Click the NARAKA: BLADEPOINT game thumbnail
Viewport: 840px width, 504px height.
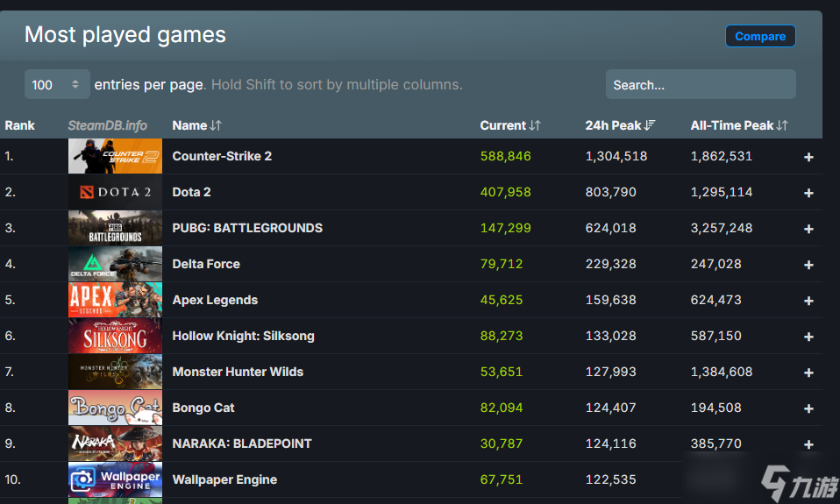115,444
